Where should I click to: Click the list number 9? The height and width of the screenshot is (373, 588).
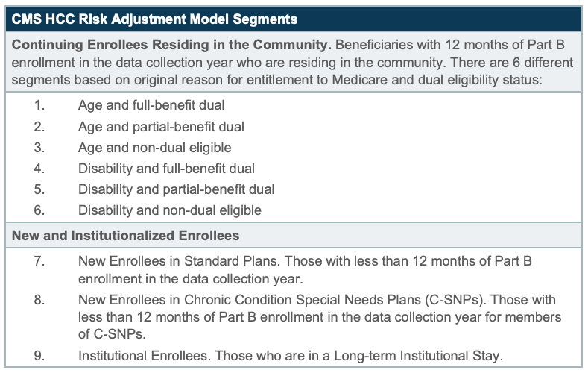pos(39,355)
